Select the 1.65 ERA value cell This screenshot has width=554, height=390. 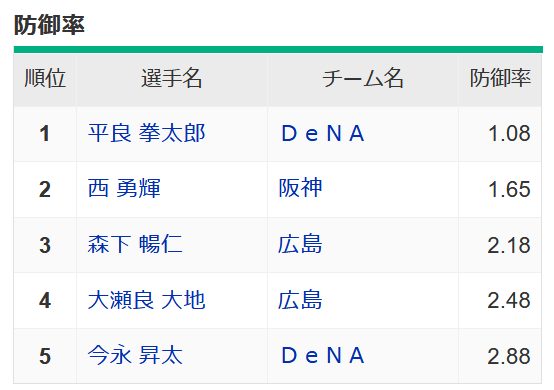[500, 190]
